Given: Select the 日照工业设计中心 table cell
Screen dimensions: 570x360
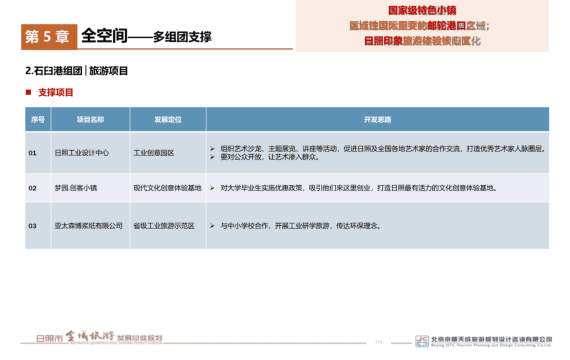Looking at the screenshot, I should pyautogui.click(x=91, y=153).
